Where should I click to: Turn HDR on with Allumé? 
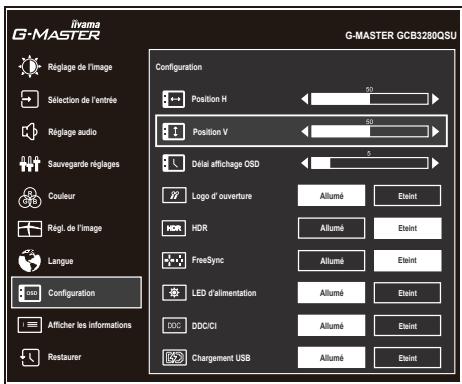tap(331, 228)
